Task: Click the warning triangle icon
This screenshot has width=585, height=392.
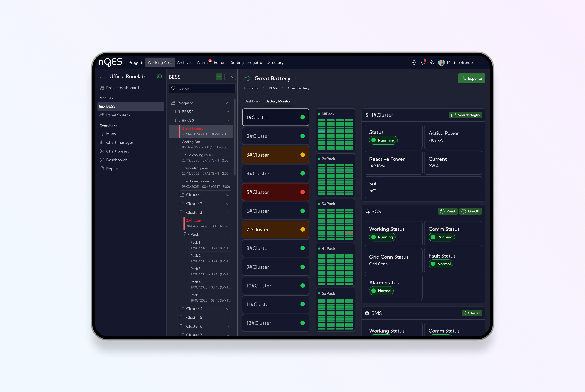Action: tap(432, 62)
